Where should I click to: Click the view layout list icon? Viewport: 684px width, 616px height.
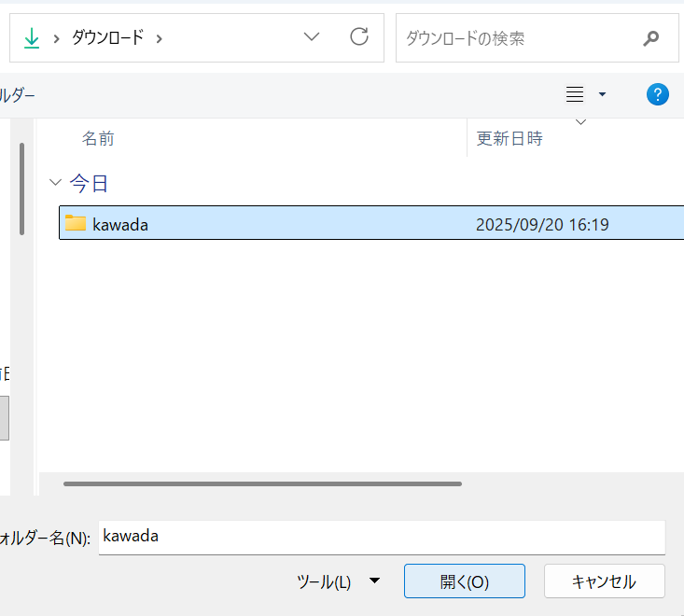pos(575,94)
